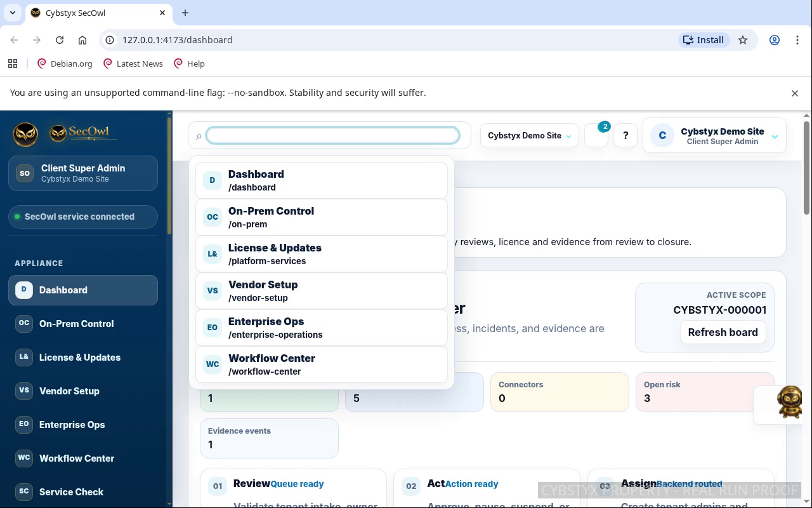Viewport: 812px width, 508px height.
Task: Open Chrome profile icon
Action: (775, 40)
